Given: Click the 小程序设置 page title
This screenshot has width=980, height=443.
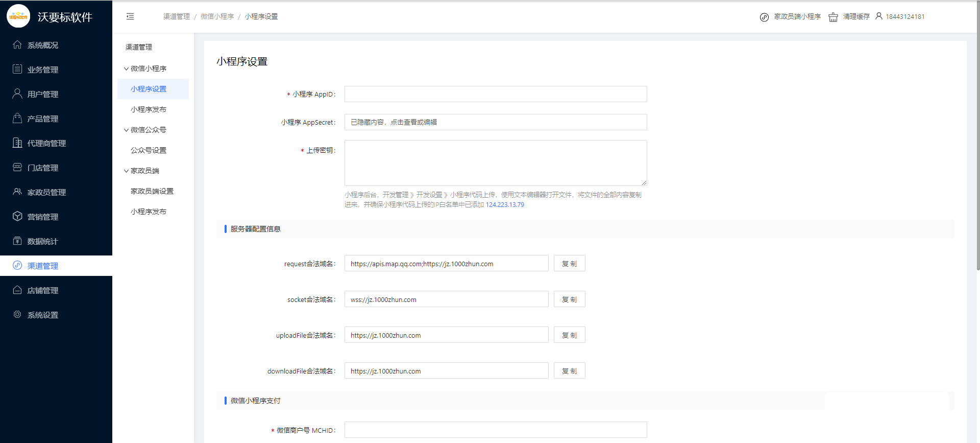Looking at the screenshot, I should pos(242,61).
